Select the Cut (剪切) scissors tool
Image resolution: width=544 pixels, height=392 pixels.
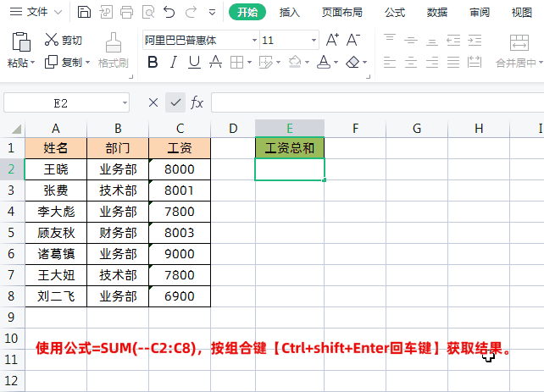click(63, 40)
